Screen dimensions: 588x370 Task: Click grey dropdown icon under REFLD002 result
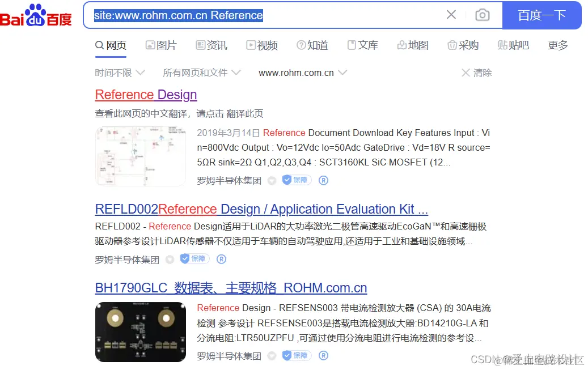[170, 260]
